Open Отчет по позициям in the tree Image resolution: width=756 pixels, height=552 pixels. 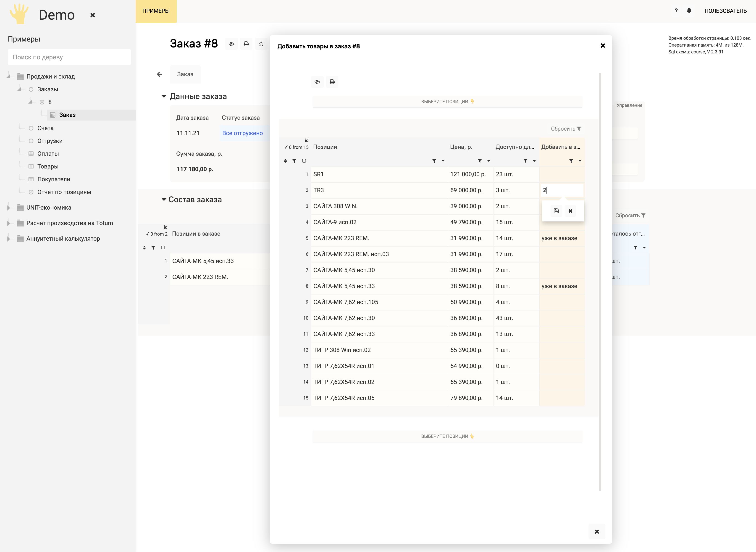coord(64,192)
